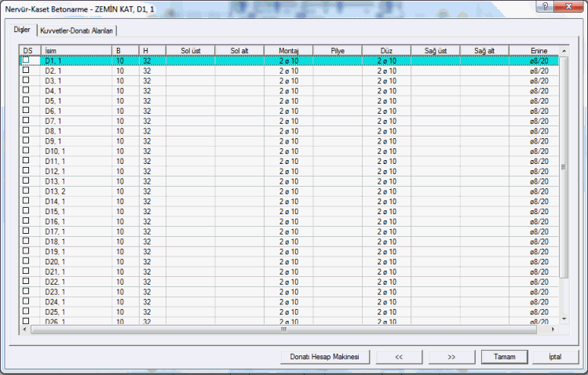Screen dimensions: 588x375
Task: Click the horizontal scrollbar thumb
Action: pos(283,329)
